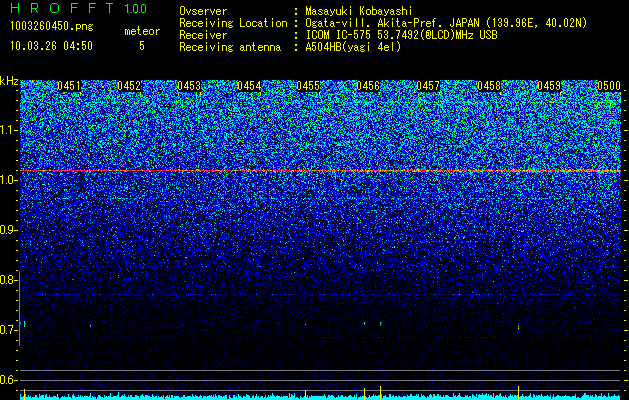Click the 0.6 frequency axis label

pyautogui.click(x=9, y=380)
